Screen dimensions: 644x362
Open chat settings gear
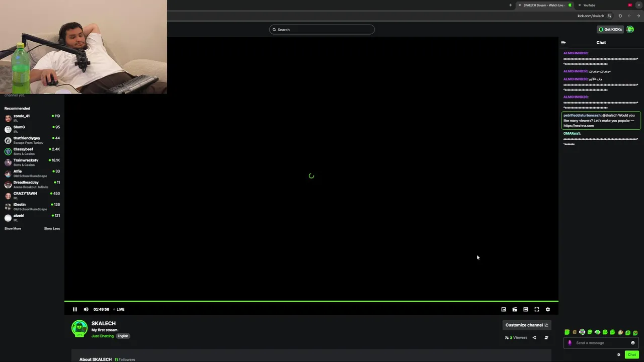(x=619, y=354)
